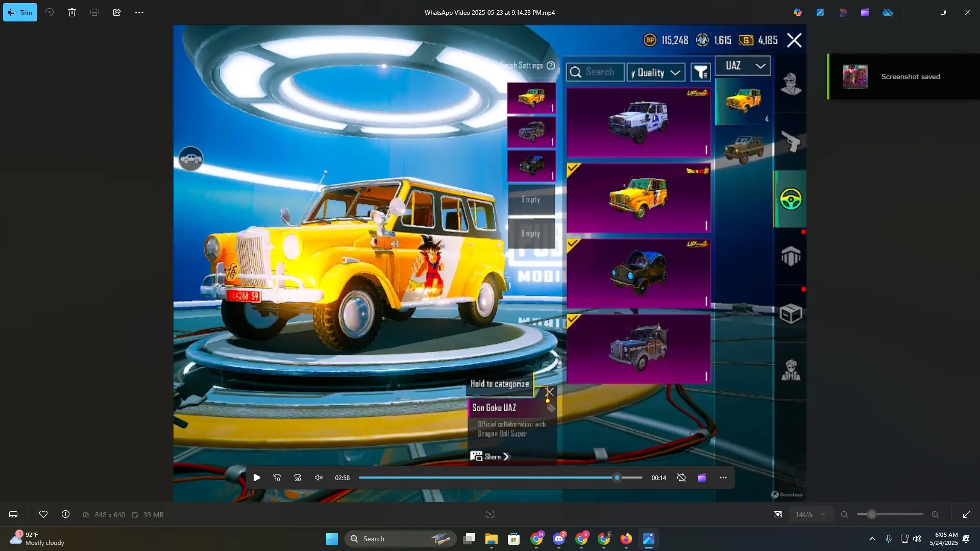Viewport: 980px width, 551px height.
Task: Rotate the video with the rotate icon
Action: 50,12
